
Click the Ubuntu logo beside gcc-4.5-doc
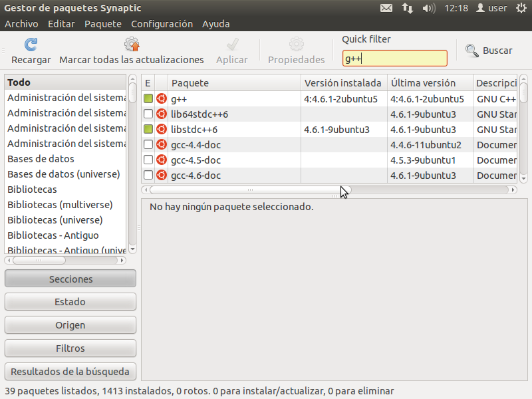point(162,160)
